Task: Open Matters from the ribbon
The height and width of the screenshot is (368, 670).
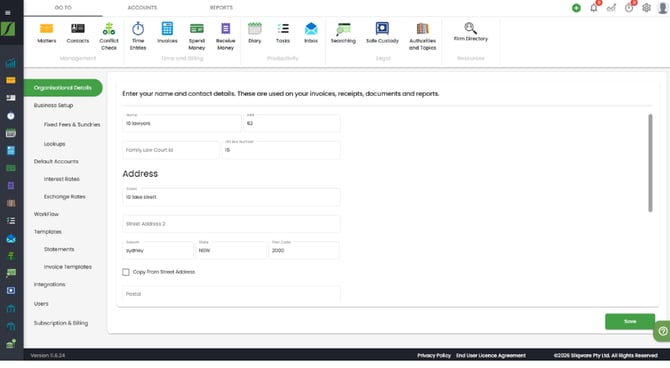Action: (x=47, y=33)
